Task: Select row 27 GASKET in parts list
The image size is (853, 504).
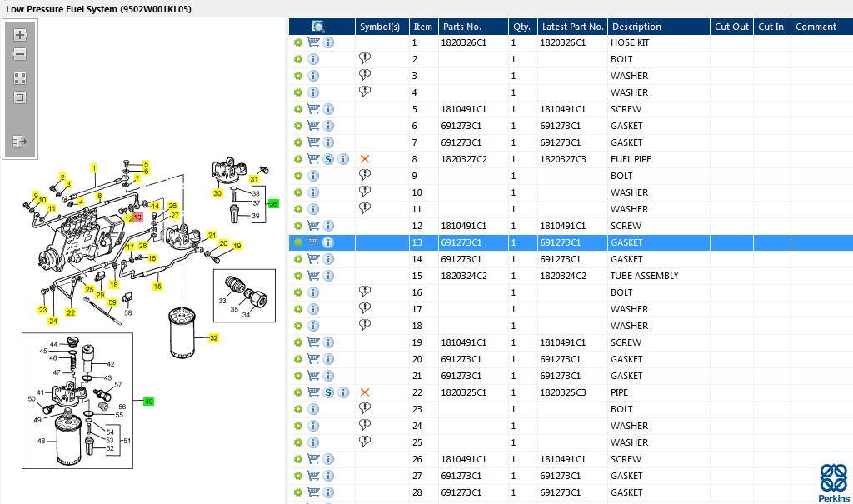Action: coord(571,476)
